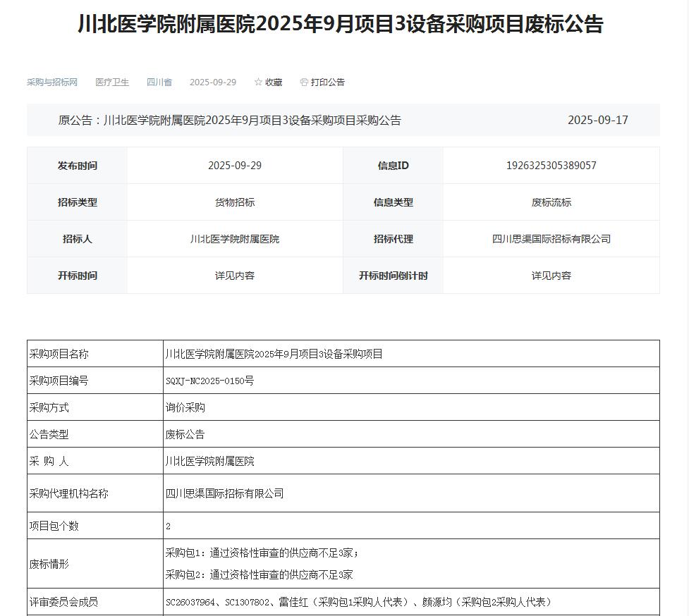Click 详见内容 next to 开标时间倒计时

pos(551,276)
